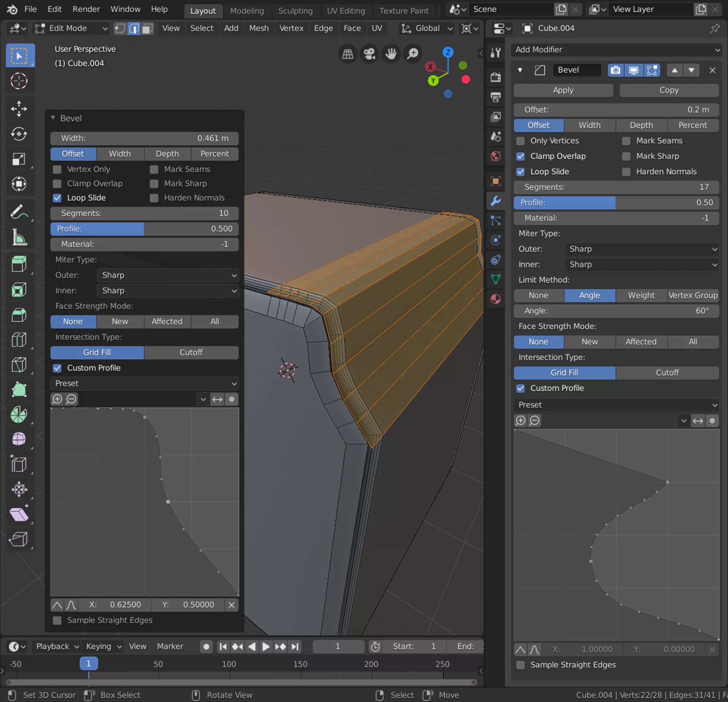Open Render properties tab
The image size is (728, 702).
[x=496, y=77]
